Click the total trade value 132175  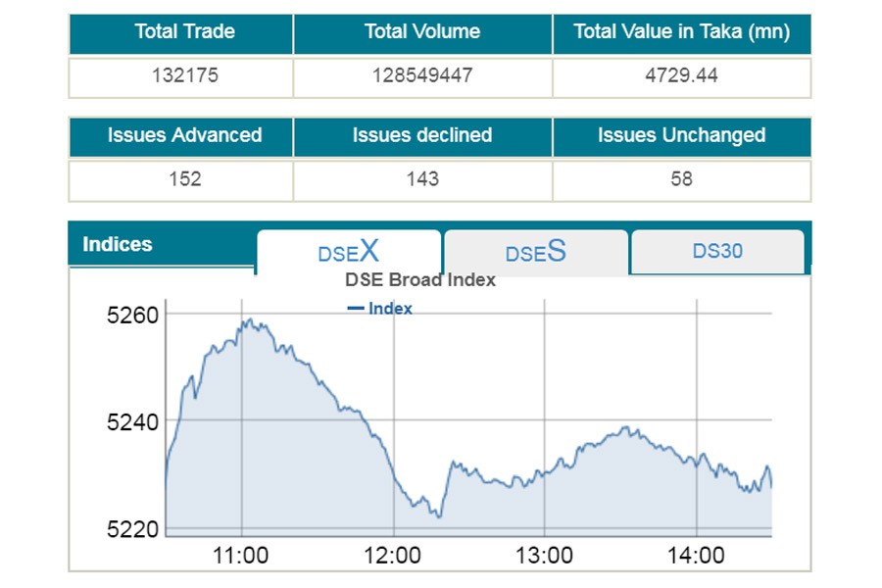184,75
